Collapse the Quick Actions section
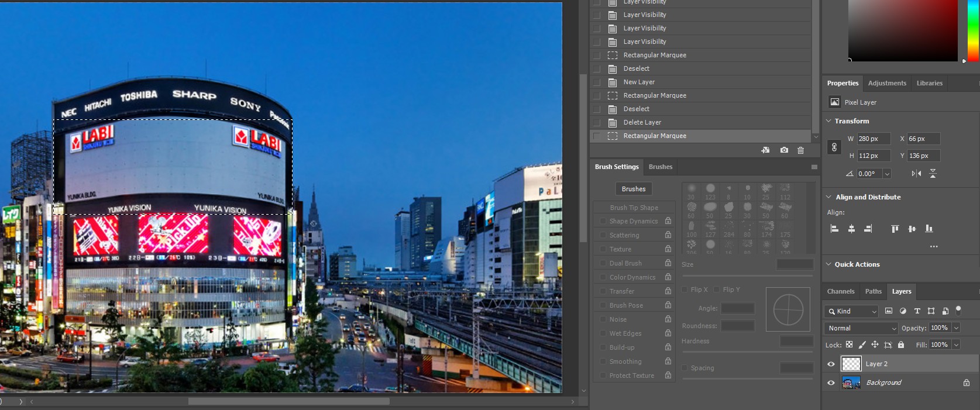Image resolution: width=980 pixels, height=410 pixels. [x=828, y=264]
